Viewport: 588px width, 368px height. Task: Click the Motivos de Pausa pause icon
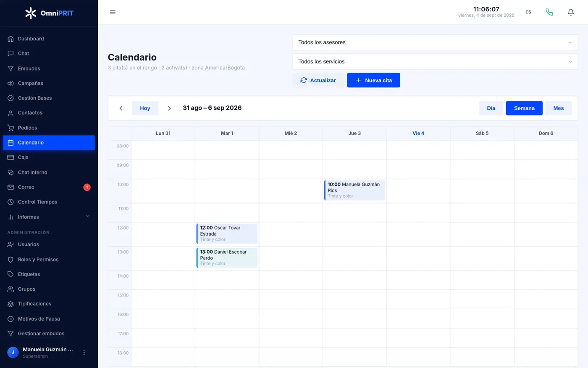[x=11, y=319]
